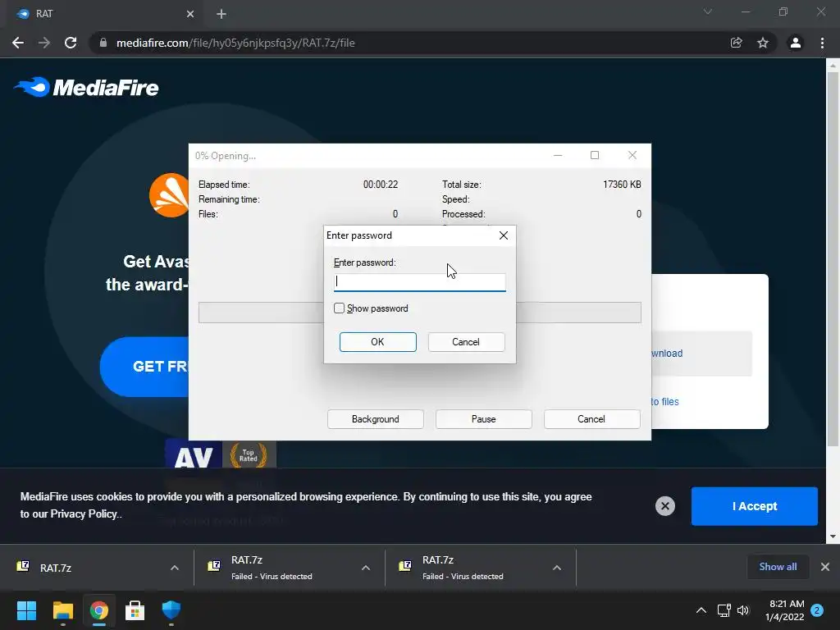The height and width of the screenshot is (630, 840).
Task: Click second RAT.7z failed download item
Action: [x=279, y=568]
